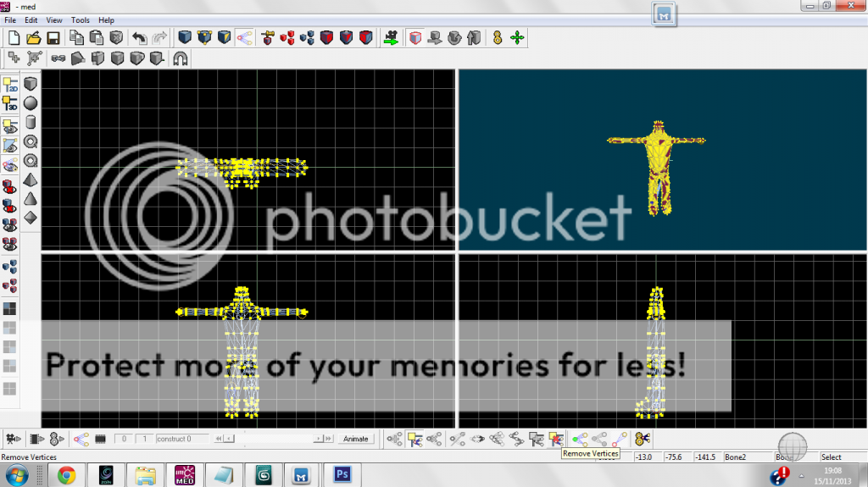Open the Windows Start menu

[17, 475]
